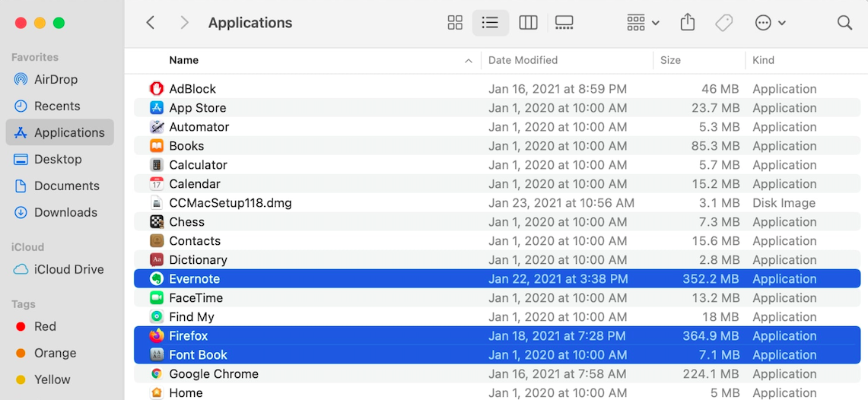Click the Font Book app icon
Screen dimensions: 868x400
(x=157, y=354)
